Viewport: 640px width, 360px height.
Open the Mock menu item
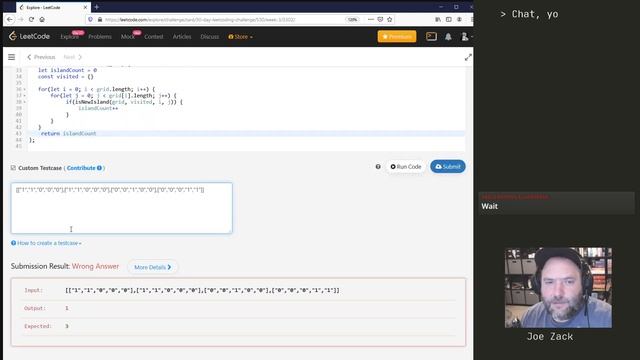pos(127,37)
